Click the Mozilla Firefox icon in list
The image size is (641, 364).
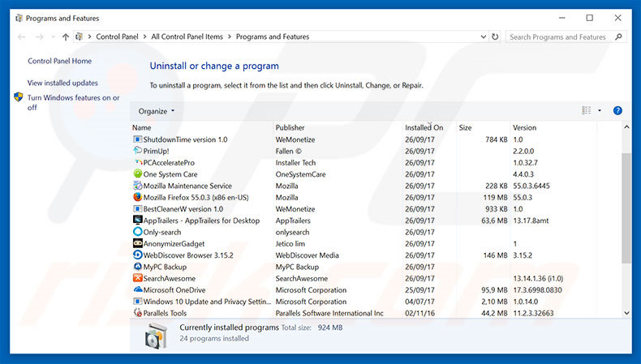(x=137, y=197)
